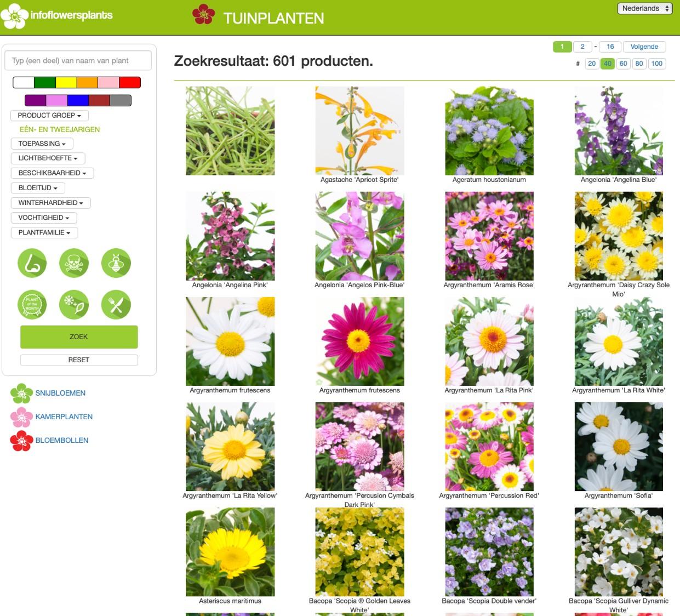The image size is (680, 616).
Task: Select the red color swatch
Action: 130,83
